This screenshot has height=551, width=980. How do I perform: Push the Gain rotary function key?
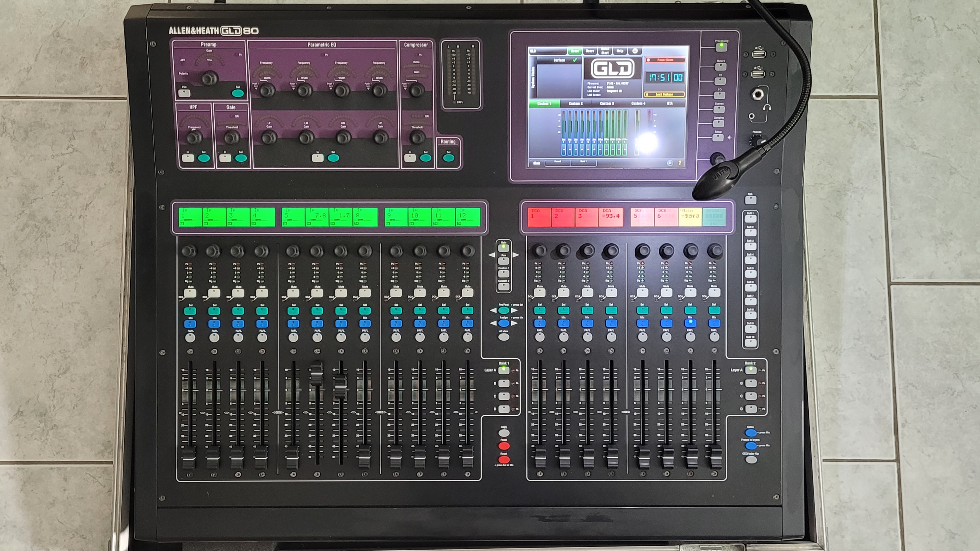click(504, 248)
